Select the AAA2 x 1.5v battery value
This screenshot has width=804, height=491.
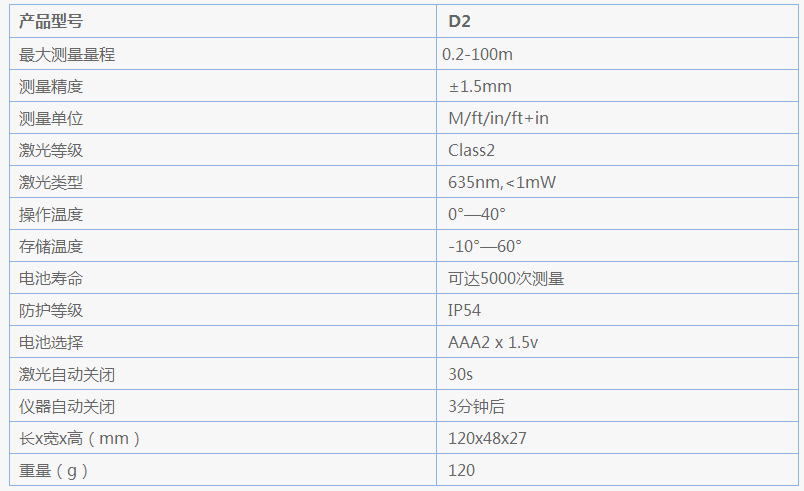[x=494, y=342]
